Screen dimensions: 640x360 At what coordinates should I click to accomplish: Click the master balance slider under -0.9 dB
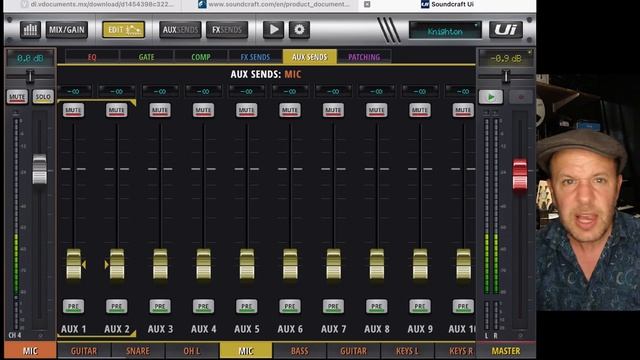pos(506,76)
